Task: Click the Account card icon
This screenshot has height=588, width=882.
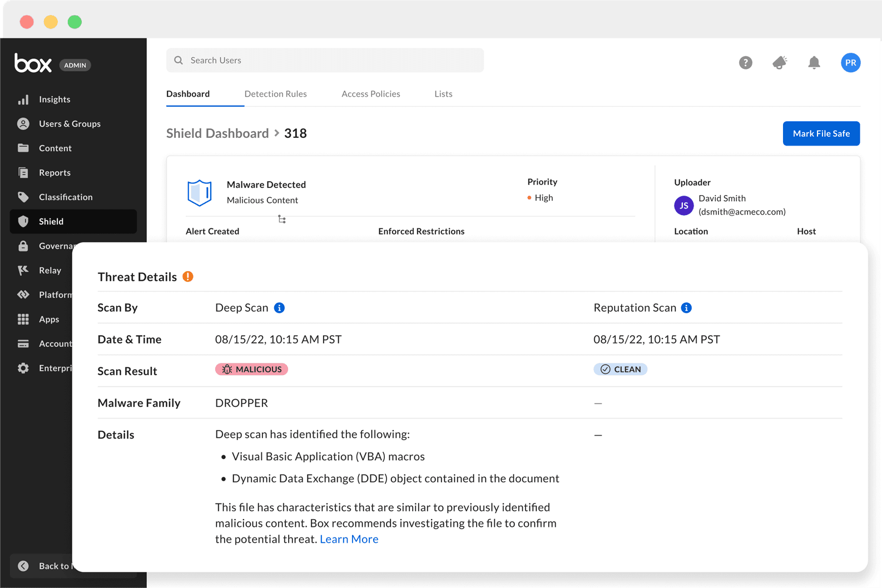Action: click(x=23, y=343)
